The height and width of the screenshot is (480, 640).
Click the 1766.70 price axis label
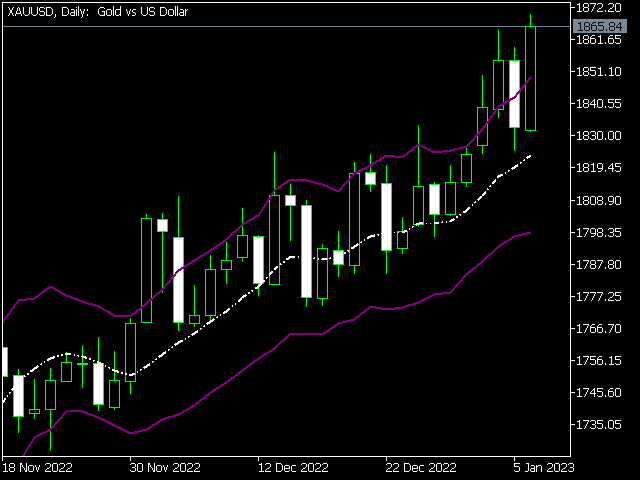(598, 329)
